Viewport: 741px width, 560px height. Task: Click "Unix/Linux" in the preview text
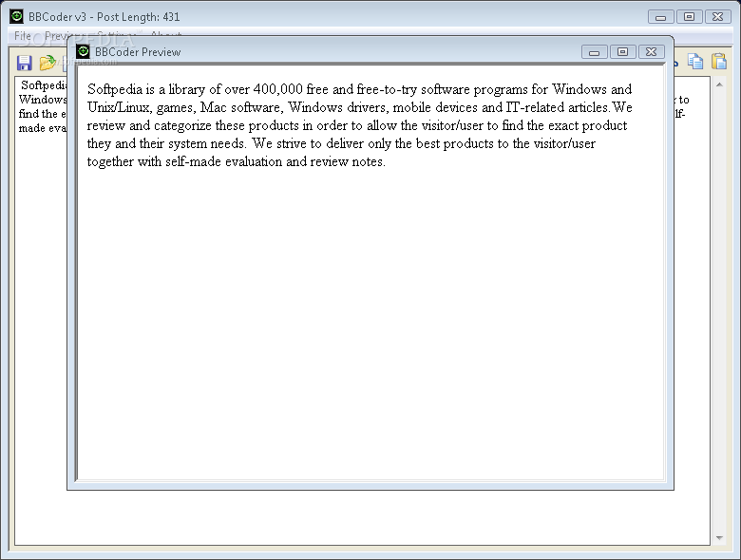click(x=118, y=107)
